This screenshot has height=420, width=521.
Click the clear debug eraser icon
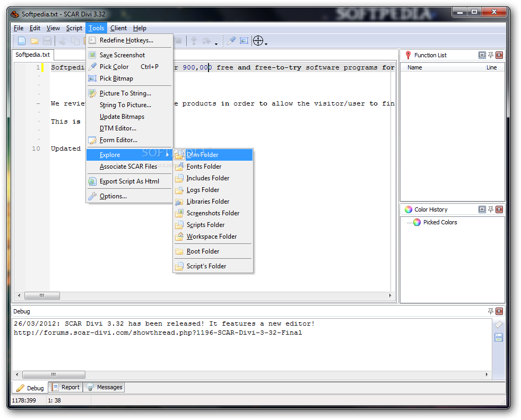(499, 325)
